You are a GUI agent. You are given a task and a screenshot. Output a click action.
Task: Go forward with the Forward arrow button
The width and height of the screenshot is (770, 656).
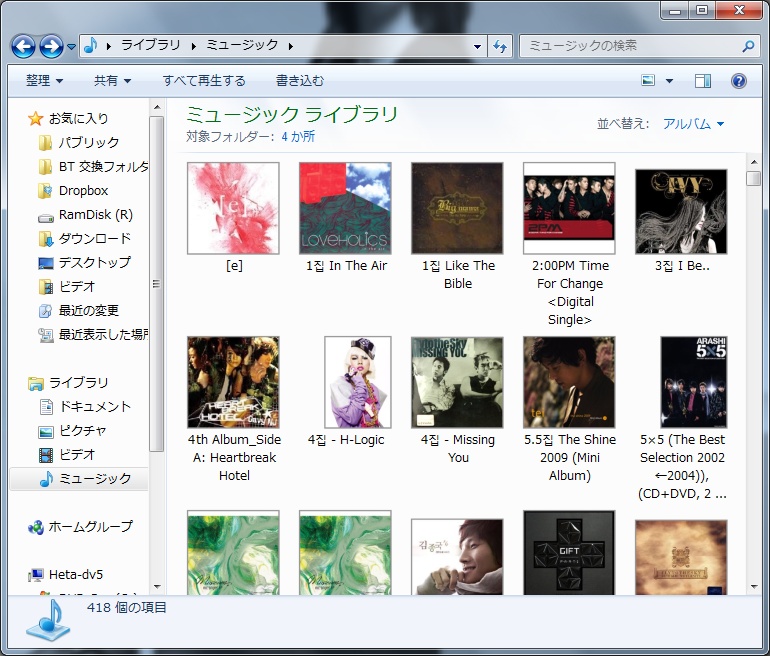[51, 47]
